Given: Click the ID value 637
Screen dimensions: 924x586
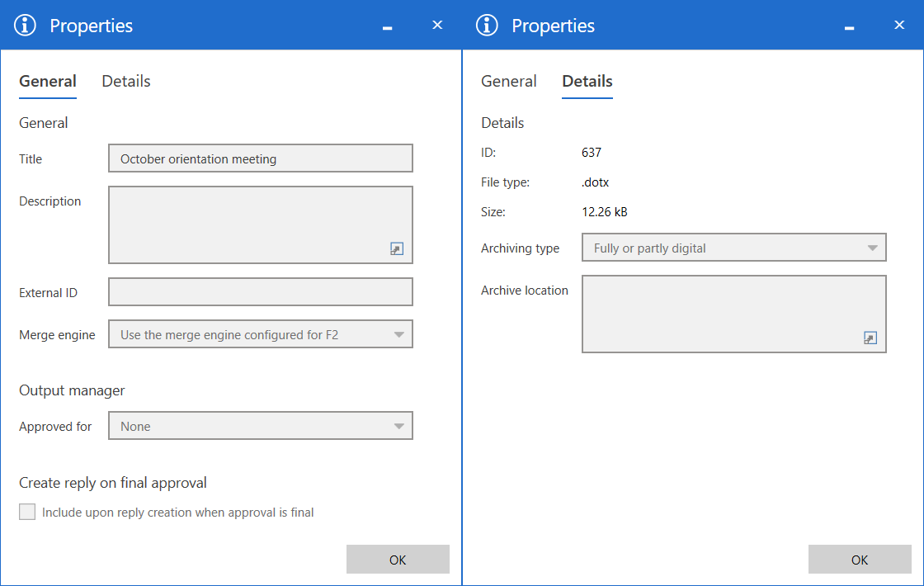Looking at the screenshot, I should point(591,153).
